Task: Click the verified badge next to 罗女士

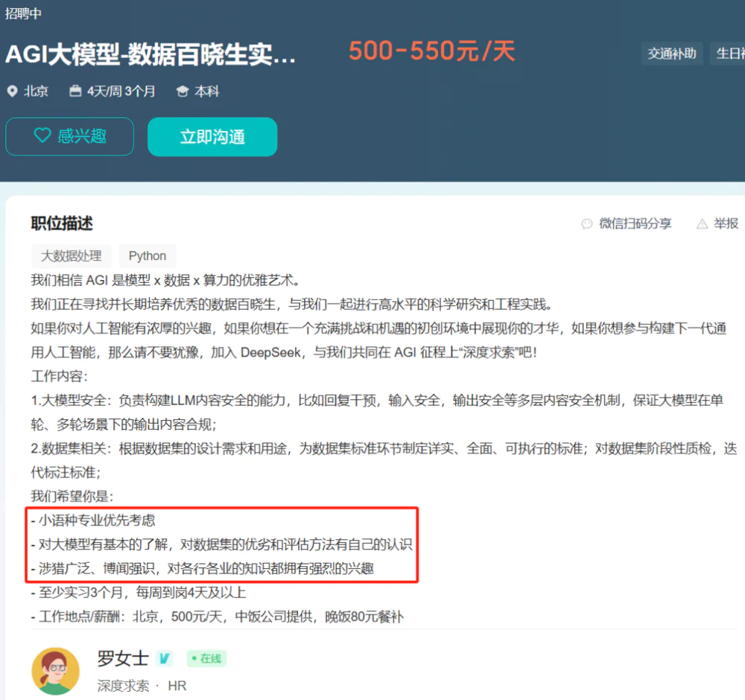Action: [165, 658]
